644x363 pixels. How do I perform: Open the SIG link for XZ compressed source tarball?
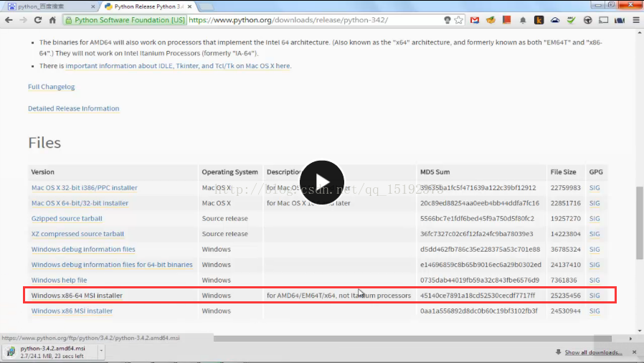click(x=595, y=234)
